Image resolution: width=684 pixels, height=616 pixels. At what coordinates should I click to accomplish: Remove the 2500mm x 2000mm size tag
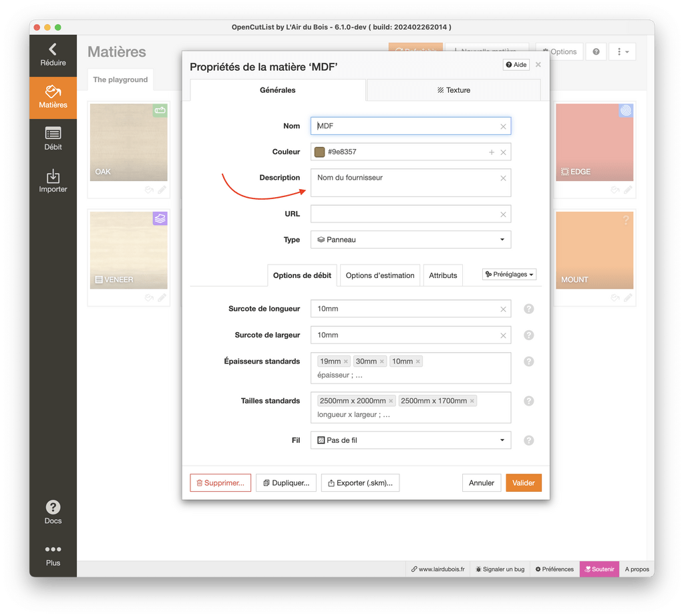click(391, 401)
